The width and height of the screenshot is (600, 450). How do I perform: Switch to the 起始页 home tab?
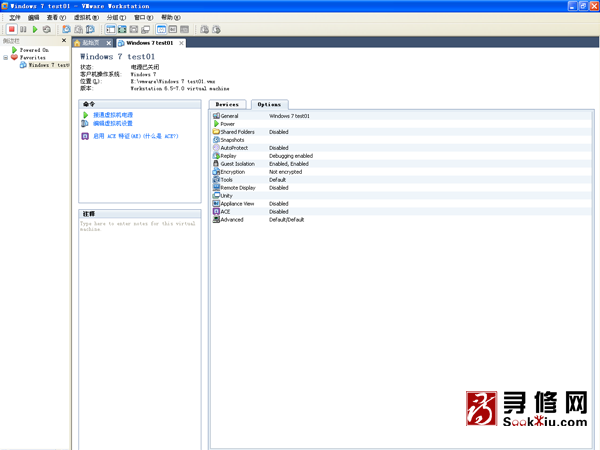pyautogui.click(x=91, y=43)
